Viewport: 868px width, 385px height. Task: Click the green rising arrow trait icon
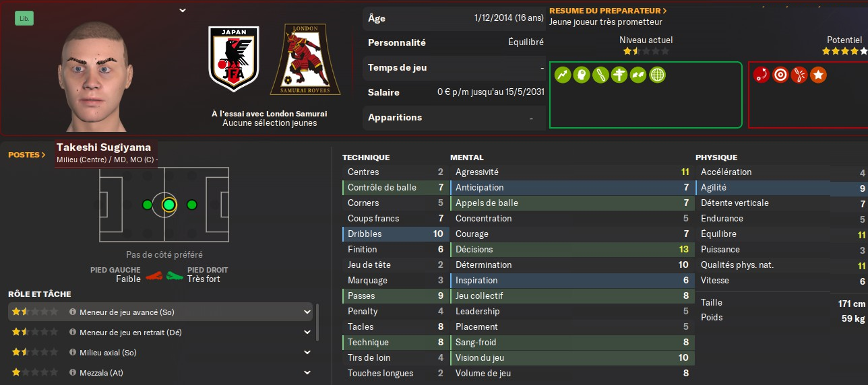pos(563,75)
